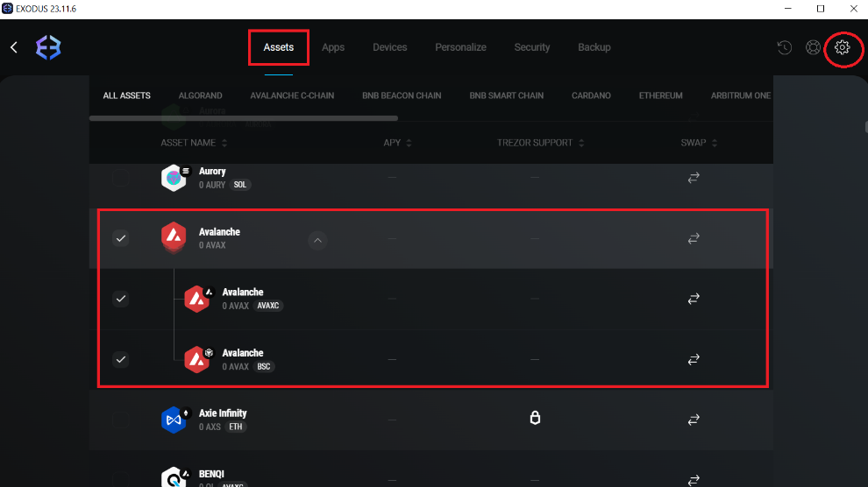The height and width of the screenshot is (487, 868).
Task: Switch to the Security tab
Action: click(532, 47)
